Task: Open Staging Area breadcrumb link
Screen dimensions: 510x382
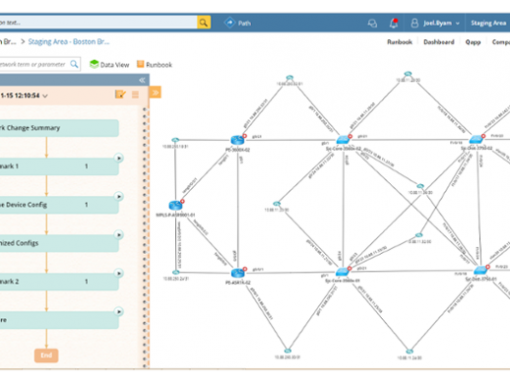Action: point(69,42)
